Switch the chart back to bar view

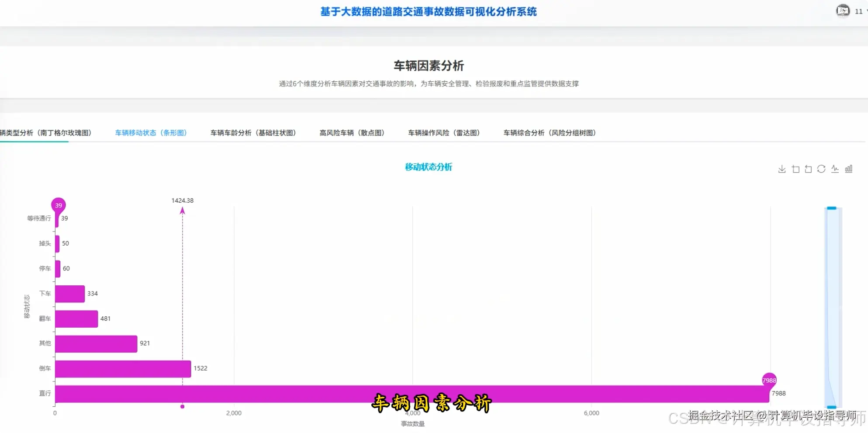[848, 169]
